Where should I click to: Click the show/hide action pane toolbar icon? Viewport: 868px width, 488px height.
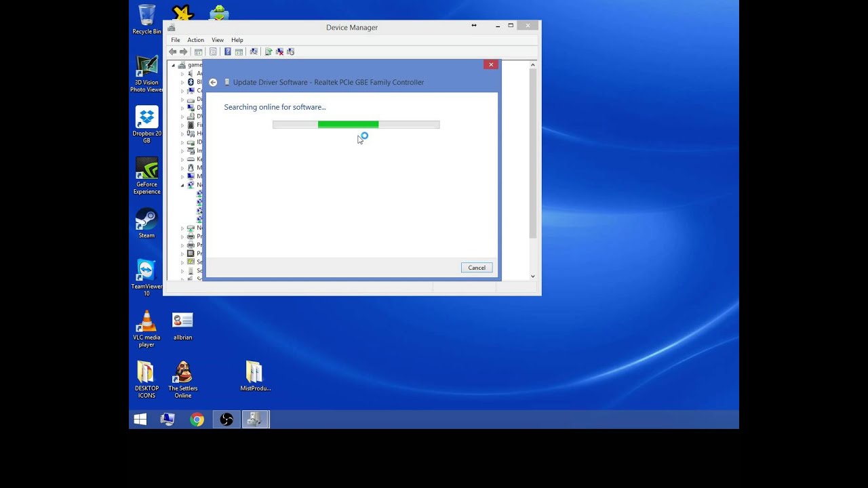point(239,52)
